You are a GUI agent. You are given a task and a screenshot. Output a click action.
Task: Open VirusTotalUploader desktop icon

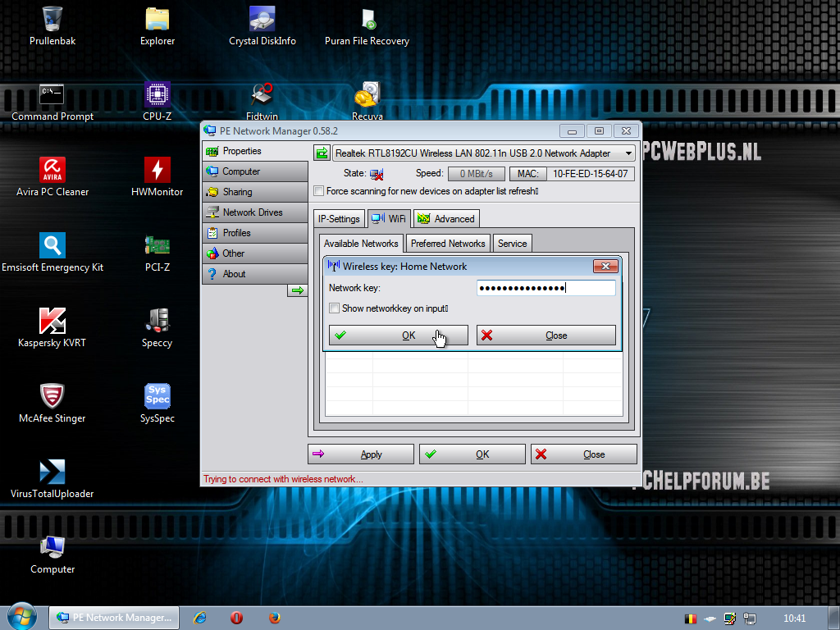(x=52, y=479)
